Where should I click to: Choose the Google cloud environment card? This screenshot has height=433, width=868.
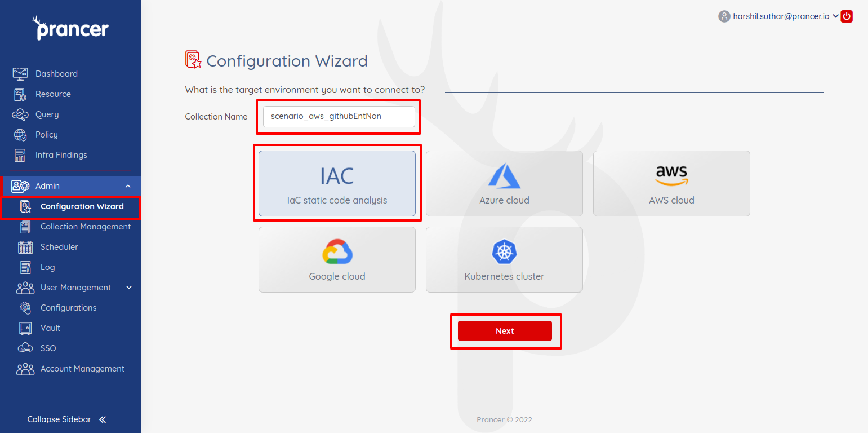pyautogui.click(x=337, y=259)
